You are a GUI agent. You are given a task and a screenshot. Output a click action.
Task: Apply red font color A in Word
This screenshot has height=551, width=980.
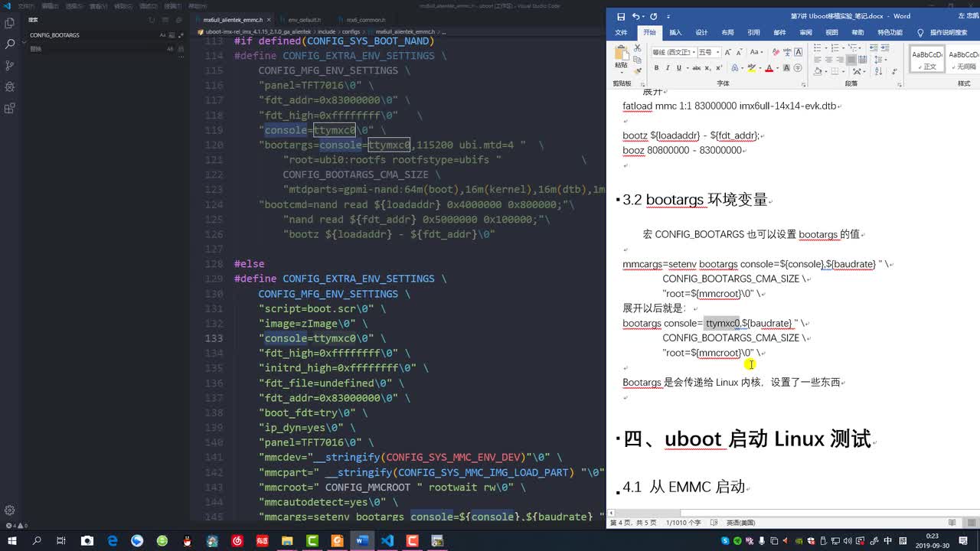coord(769,68)
